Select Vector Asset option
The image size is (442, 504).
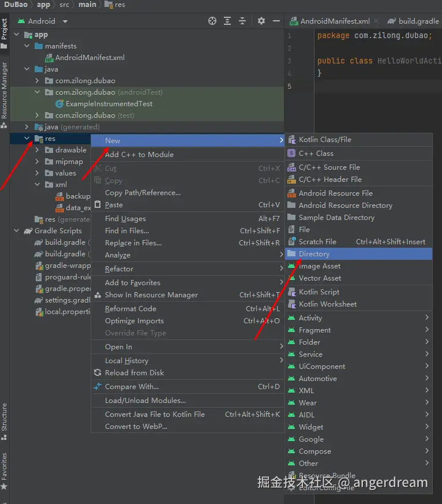[x=358, y=278]
